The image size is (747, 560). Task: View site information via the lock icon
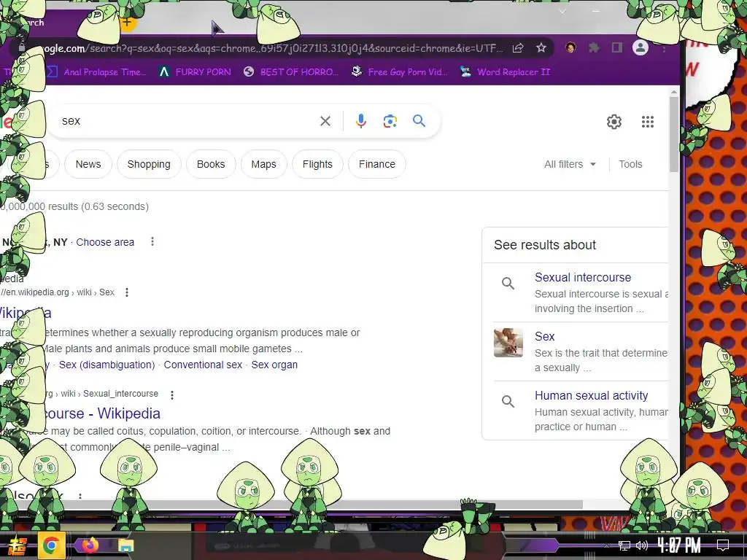21,47
